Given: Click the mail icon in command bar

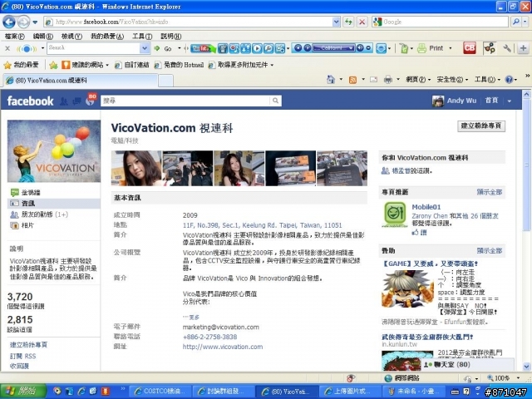Looking at the screenshot, I should (x=373, y=80).
